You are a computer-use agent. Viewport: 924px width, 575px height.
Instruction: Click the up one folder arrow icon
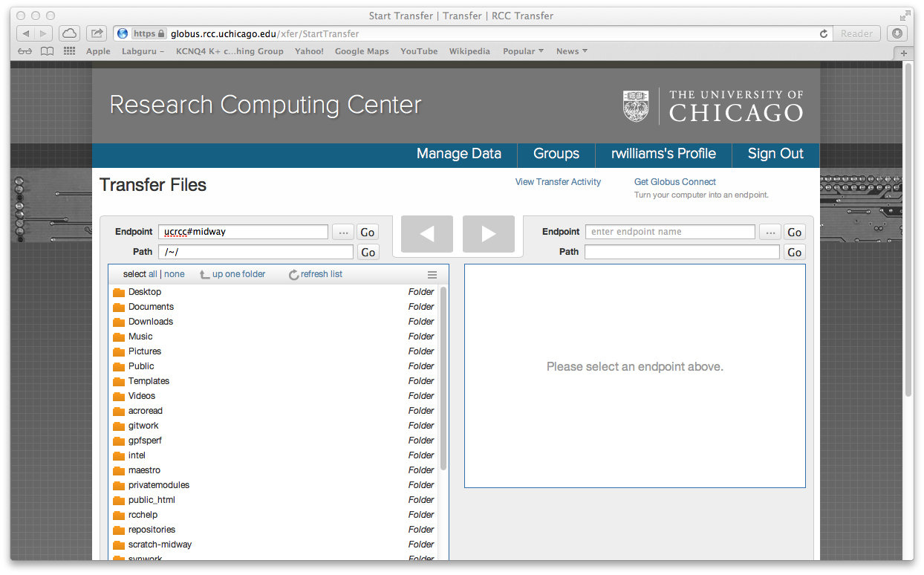(x=205, y=275)
